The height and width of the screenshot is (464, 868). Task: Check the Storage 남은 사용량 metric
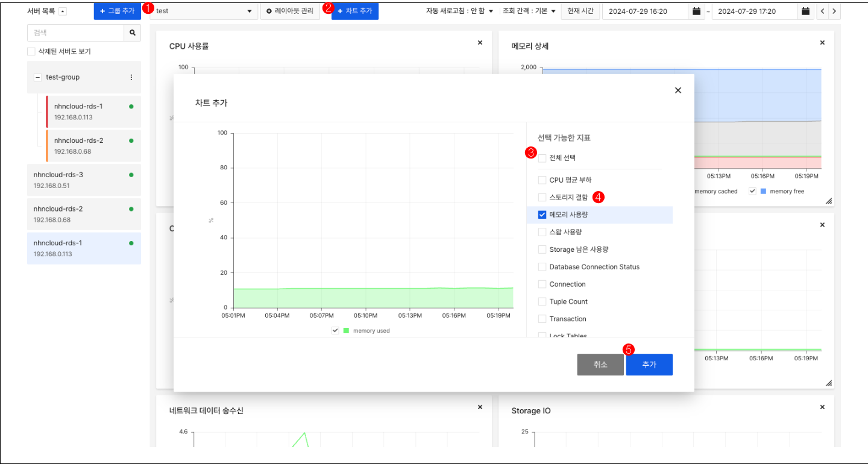pyautogui.click(x=542, y=249)
